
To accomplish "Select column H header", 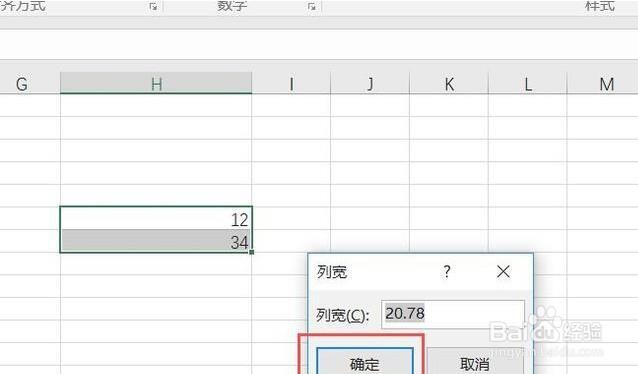I will [156, 83].
